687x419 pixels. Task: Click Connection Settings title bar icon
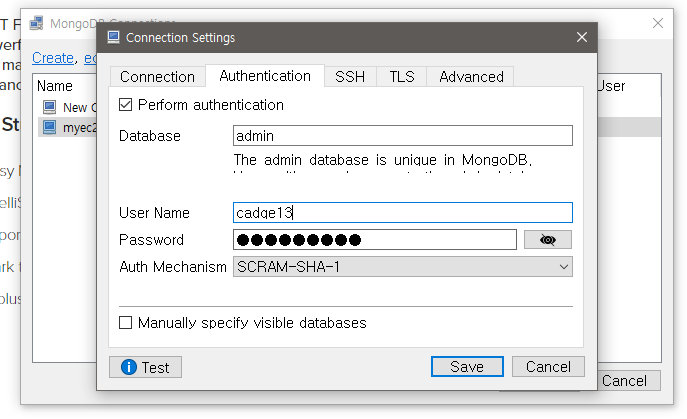click(x=113, y=37)
